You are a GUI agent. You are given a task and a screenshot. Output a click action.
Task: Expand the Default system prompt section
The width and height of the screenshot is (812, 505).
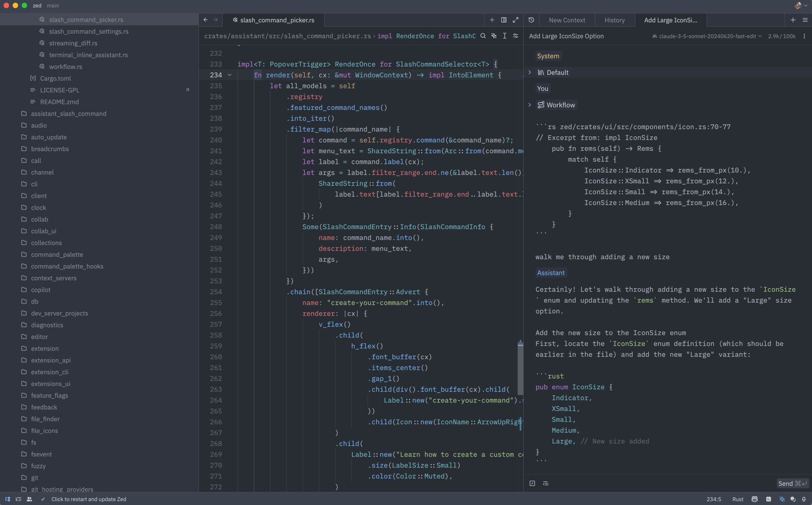point(530,72)
